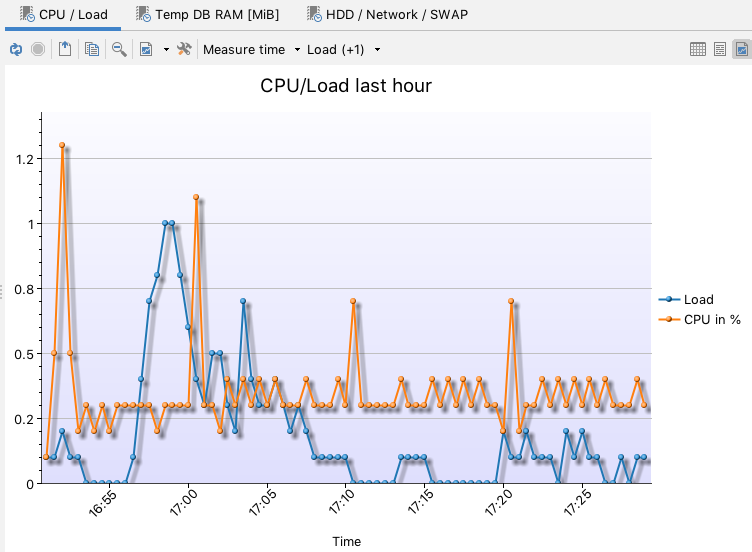The image size is (752, 552).
Task: Click the chart type icon
Action: tap(146, 49)
